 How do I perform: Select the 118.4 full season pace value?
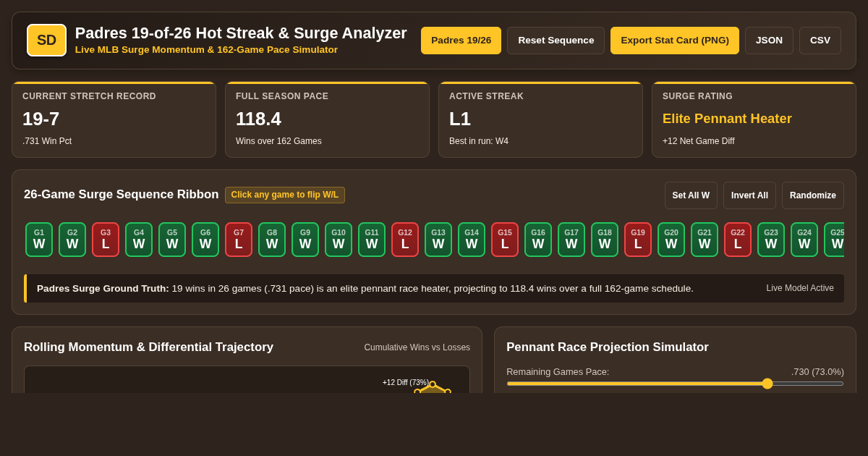point(258,119)
